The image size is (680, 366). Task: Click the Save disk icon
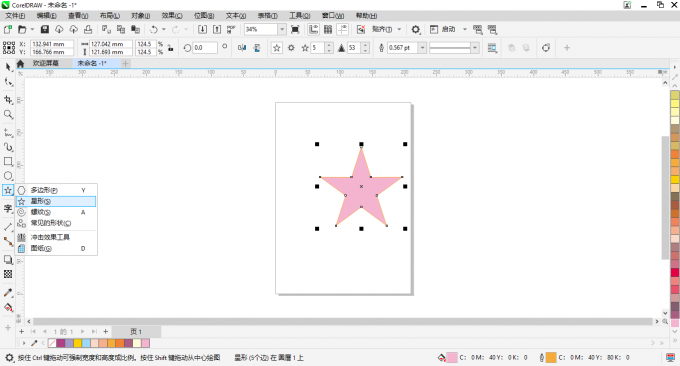45,29
